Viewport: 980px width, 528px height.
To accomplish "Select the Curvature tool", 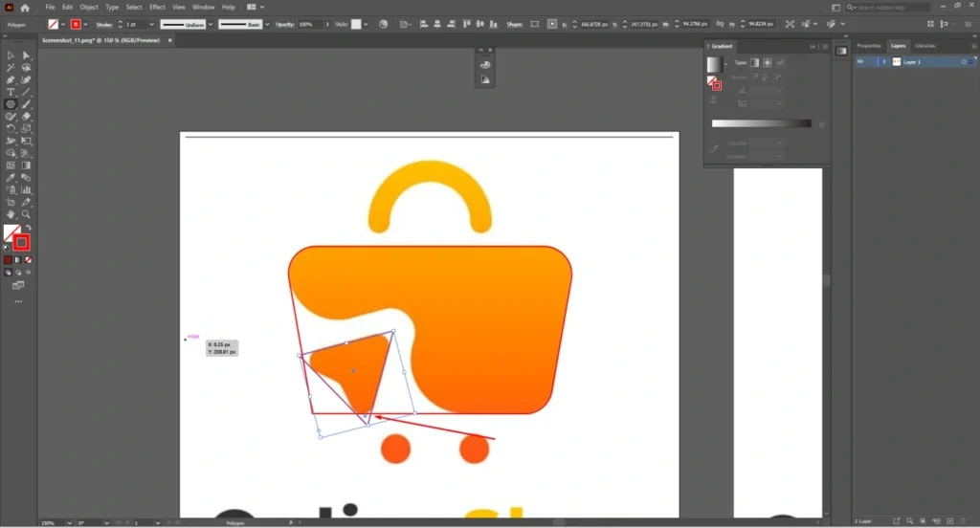I will point(26,80).
